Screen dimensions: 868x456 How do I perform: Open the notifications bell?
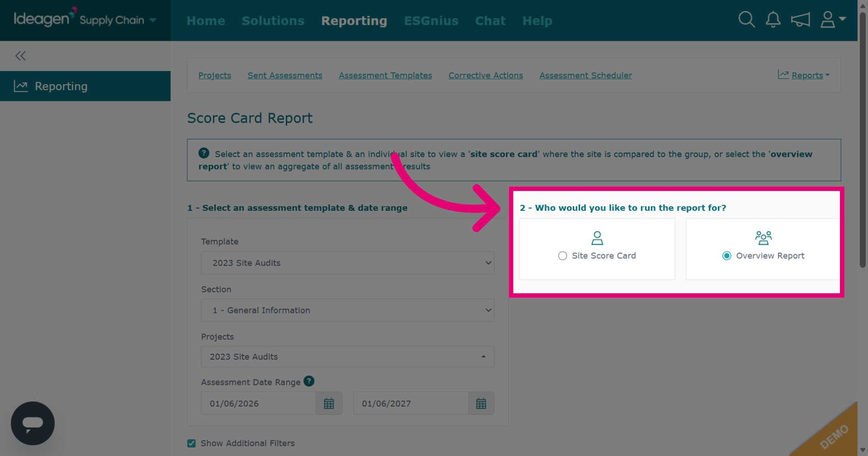pyautogui.click(x=773, y=19)
